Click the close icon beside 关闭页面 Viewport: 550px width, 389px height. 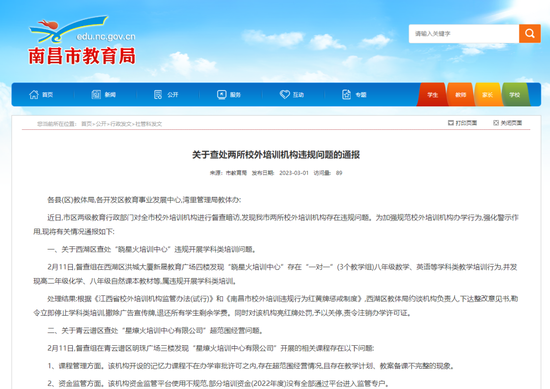496,123
